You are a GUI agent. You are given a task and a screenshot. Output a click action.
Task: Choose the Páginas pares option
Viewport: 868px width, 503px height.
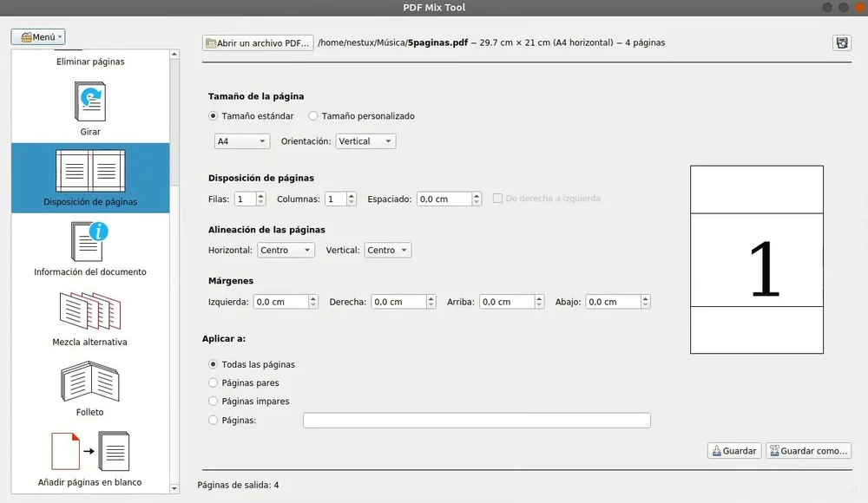coord(214,382)
